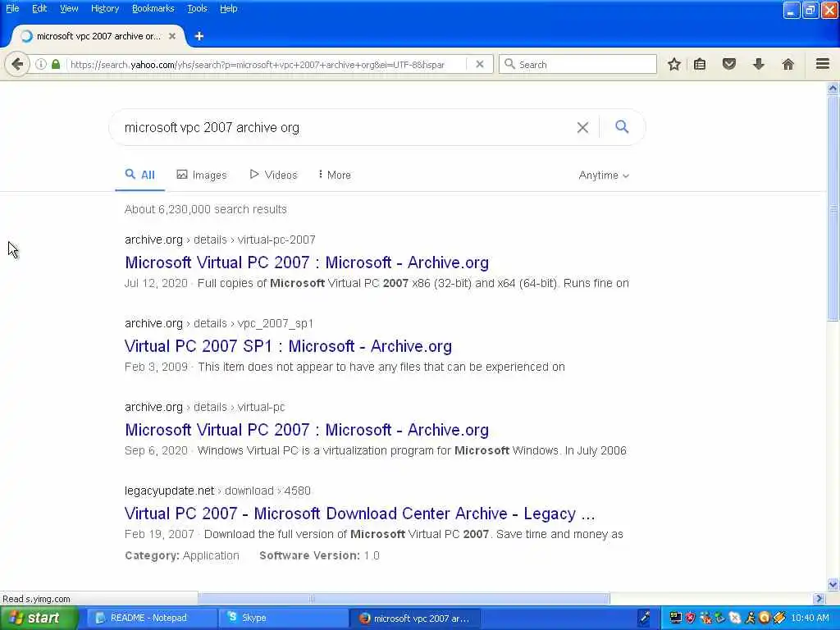Click the network monitor tray icon
The width and height of the screenshot is (840, 630).
tap(676, 618)
